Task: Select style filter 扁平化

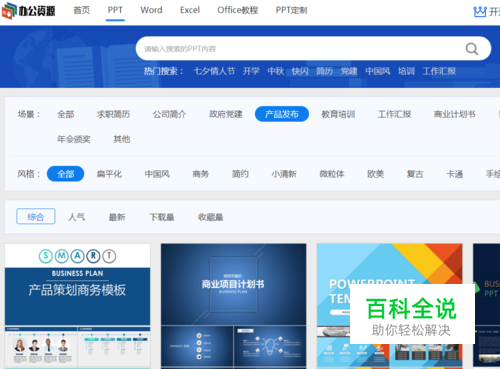Action: (x=109, y=174)
